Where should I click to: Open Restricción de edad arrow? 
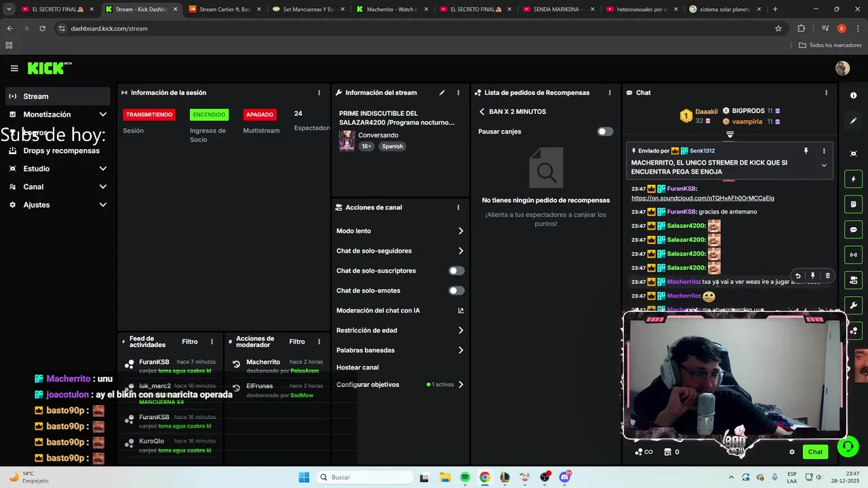[x=460, y=330]
